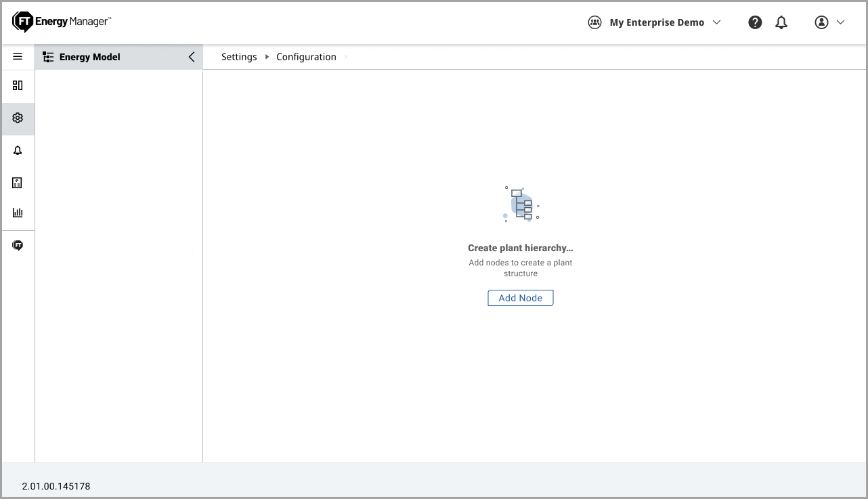
Task: Open alarms bell in left sidebar
Action: click(x=18, y=150)
